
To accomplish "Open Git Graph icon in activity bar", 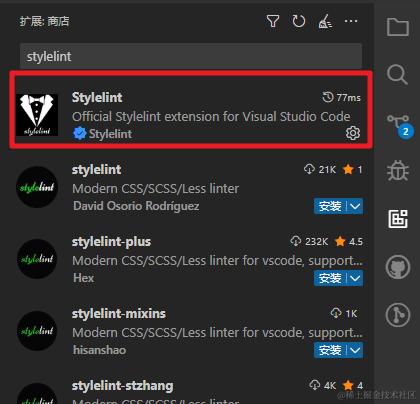I will click(398, 315).
